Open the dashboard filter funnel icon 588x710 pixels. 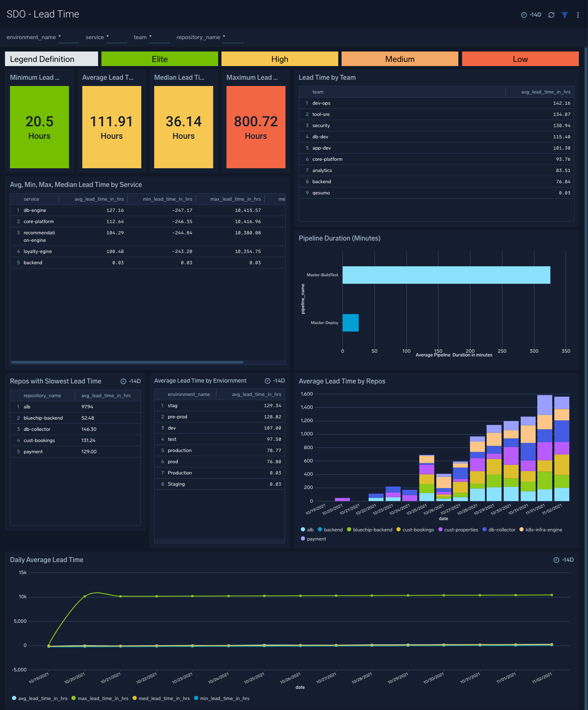(x=565, y=15)
